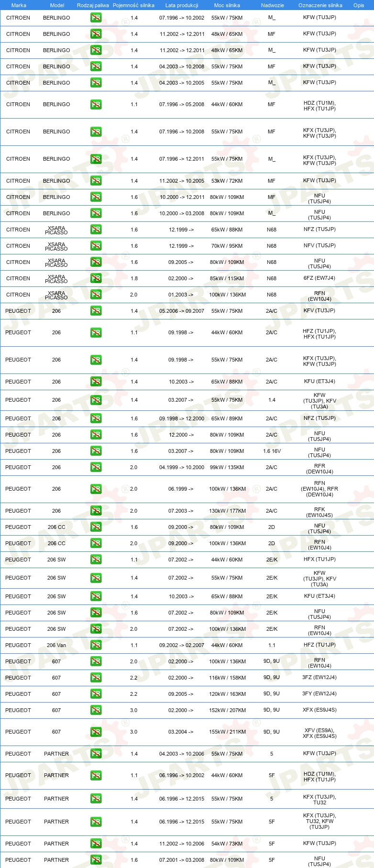Click fuel icon for 607 116kW / 158KM
This screenshot has height=868, width=374.
(96, 678)
